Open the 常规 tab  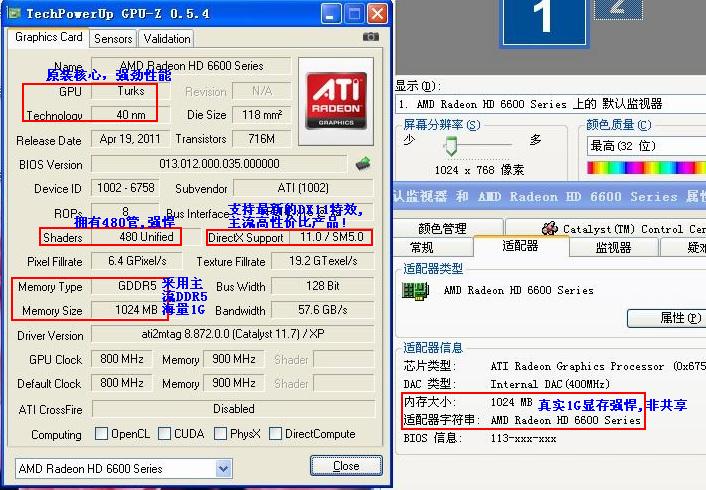click(433, 247)
